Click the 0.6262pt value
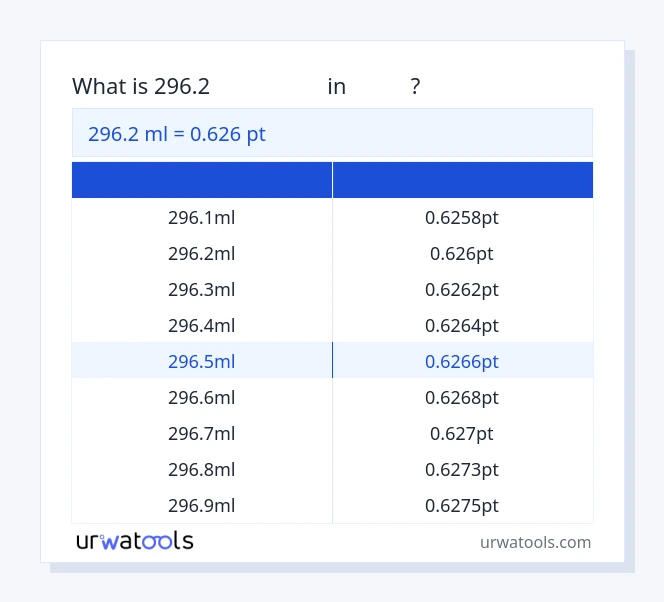This screenshot has width=664, height=602. tap(462, 289)
